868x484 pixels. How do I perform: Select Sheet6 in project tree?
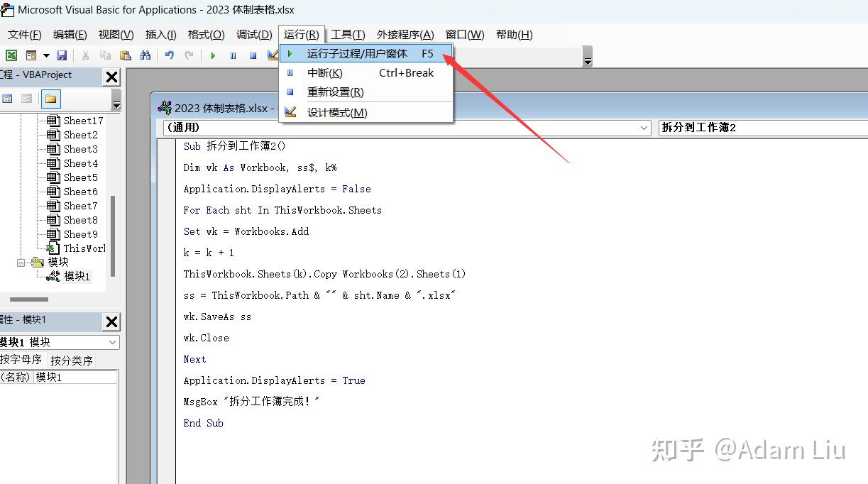click(x=72, y=192)
